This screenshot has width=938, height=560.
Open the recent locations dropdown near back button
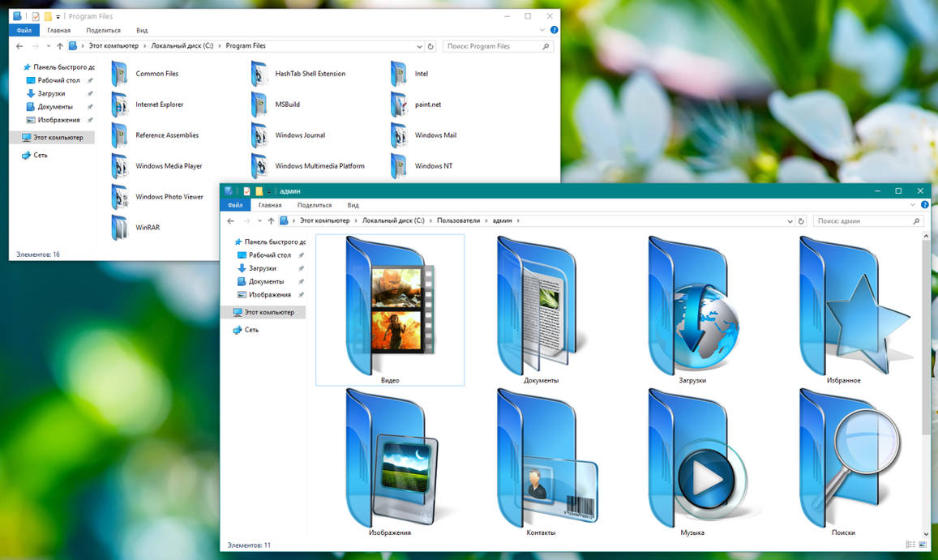click(x=259, y=220)
